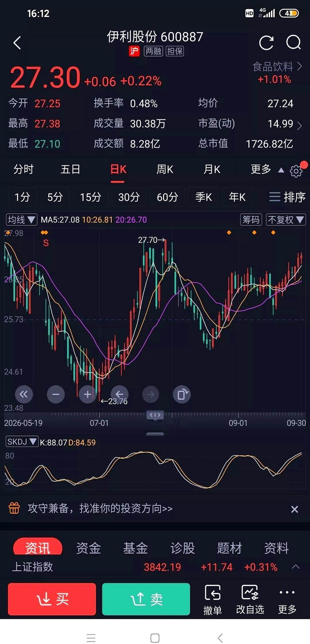Move chart left with arrow button

click(119, 394)
